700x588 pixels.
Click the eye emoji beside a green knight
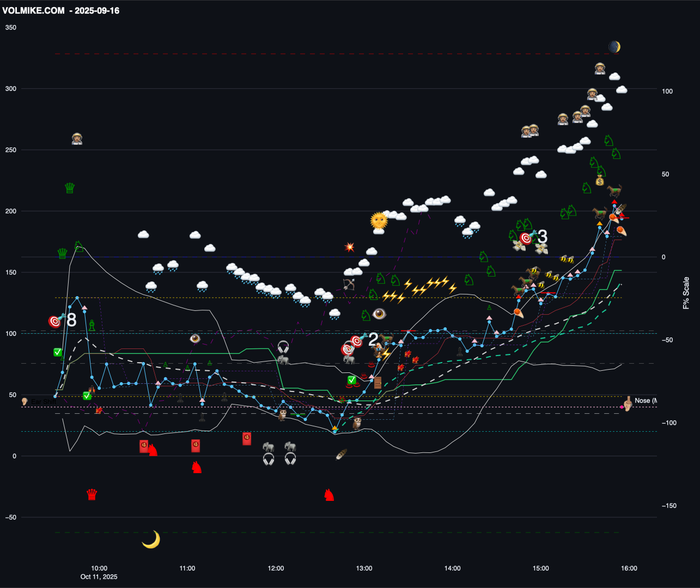coord(380,314)
